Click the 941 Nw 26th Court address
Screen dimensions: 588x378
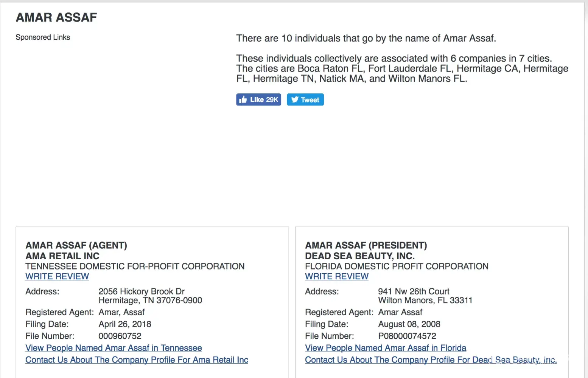[x=414, y=291]
